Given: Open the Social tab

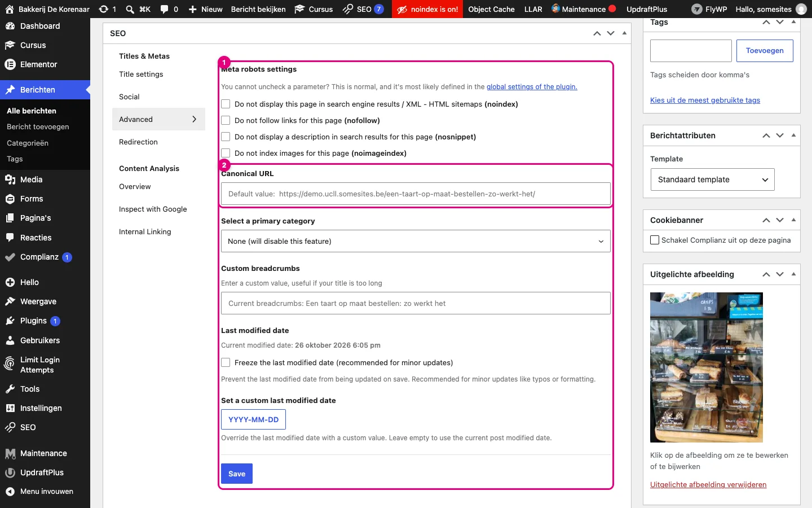Looking at the screenshot, I should (x=129, y=97).
